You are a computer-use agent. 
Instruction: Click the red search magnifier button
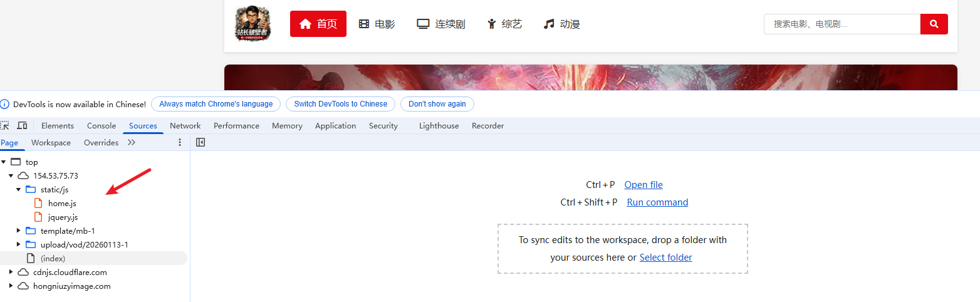point(934,24)
